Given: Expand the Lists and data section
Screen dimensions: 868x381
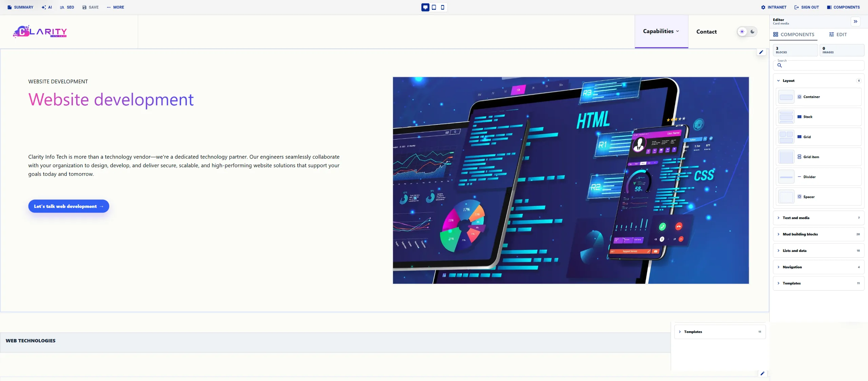Looking at the screenshot, I should click(x=818, y=251).
